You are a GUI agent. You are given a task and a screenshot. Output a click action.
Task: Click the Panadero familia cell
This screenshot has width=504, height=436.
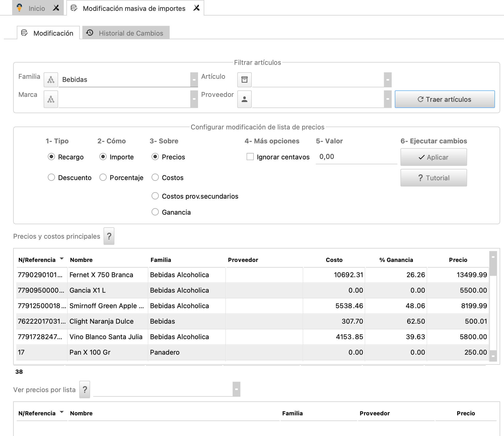(x=187, y=352)
